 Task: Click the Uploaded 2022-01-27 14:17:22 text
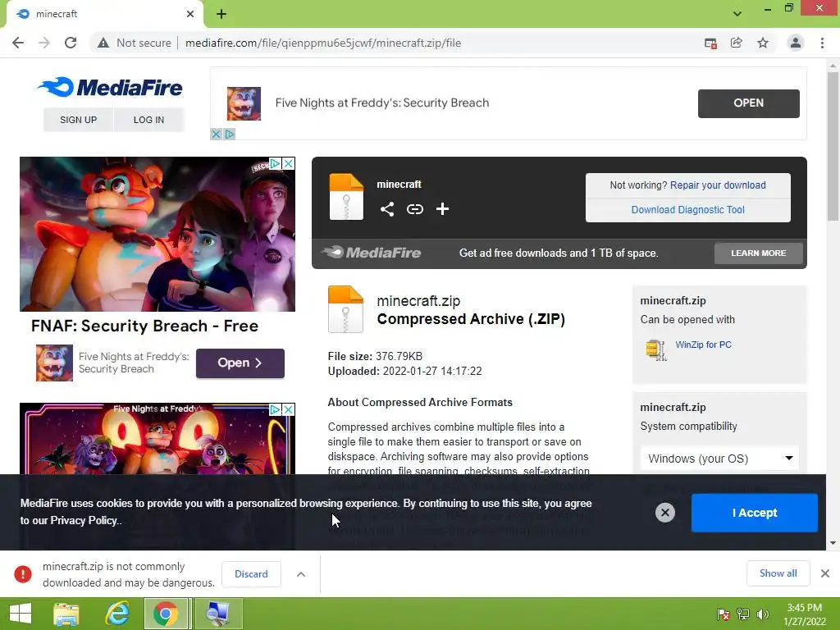pos(405,372)
